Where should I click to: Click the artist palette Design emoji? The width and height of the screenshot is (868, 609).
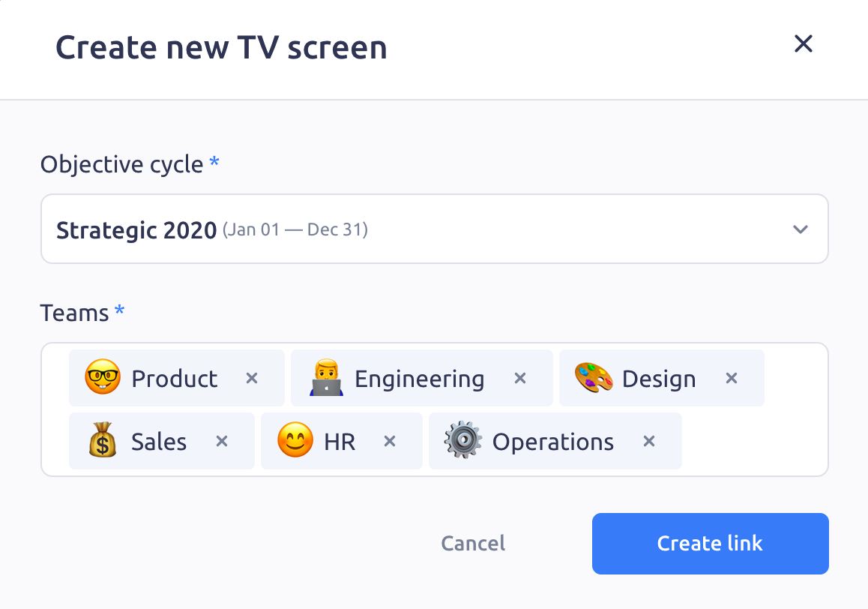tap(594, 377)
